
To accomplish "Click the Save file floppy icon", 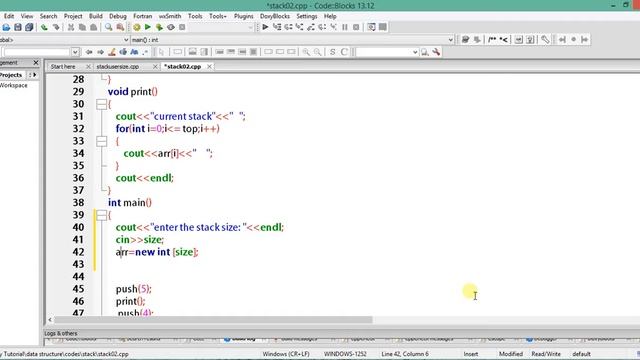I will tap(18, 27).
